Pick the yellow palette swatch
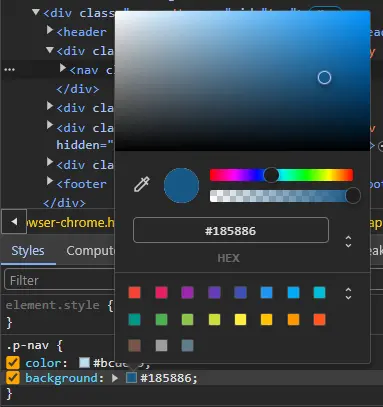 240,319
